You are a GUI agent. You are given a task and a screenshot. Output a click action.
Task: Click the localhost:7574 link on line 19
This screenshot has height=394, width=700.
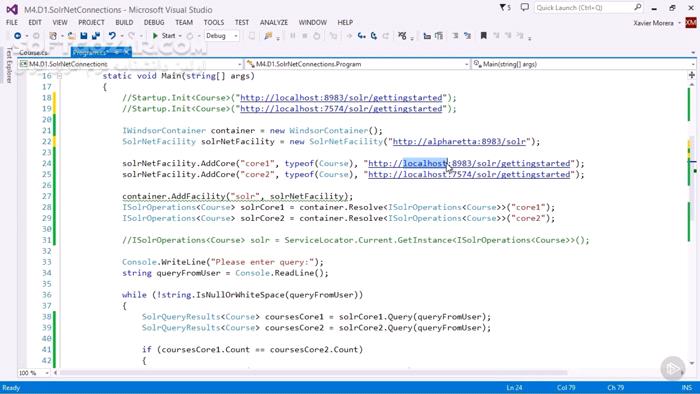point(341,109)
